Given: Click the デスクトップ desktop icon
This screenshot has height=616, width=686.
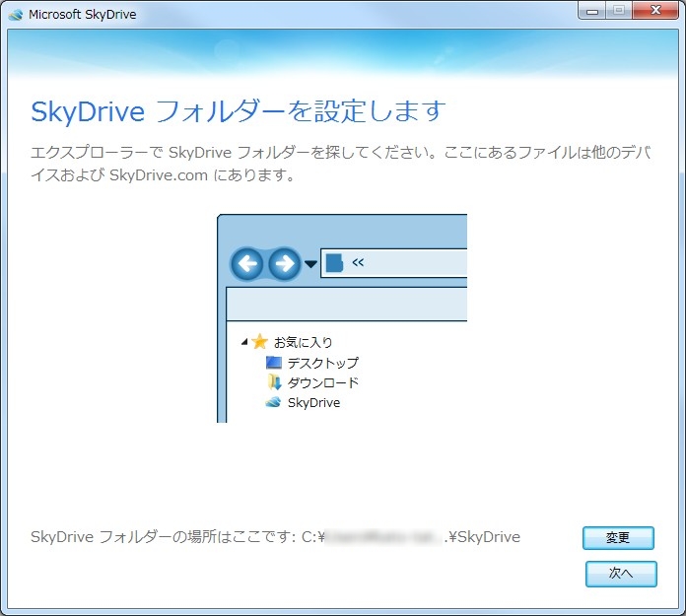Looking at the screenshot, I should pyautogui.click(x=274, y=363).
